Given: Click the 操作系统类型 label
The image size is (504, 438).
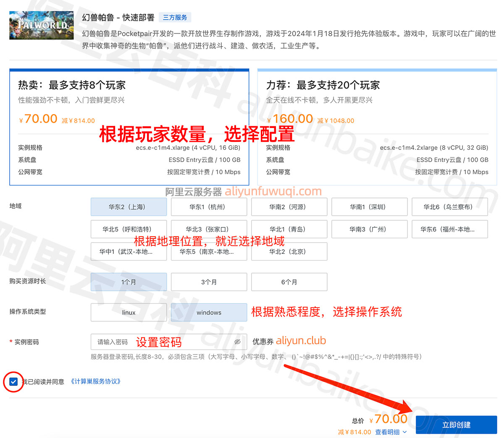Looking at the screenshot, I should coord(28,312).
